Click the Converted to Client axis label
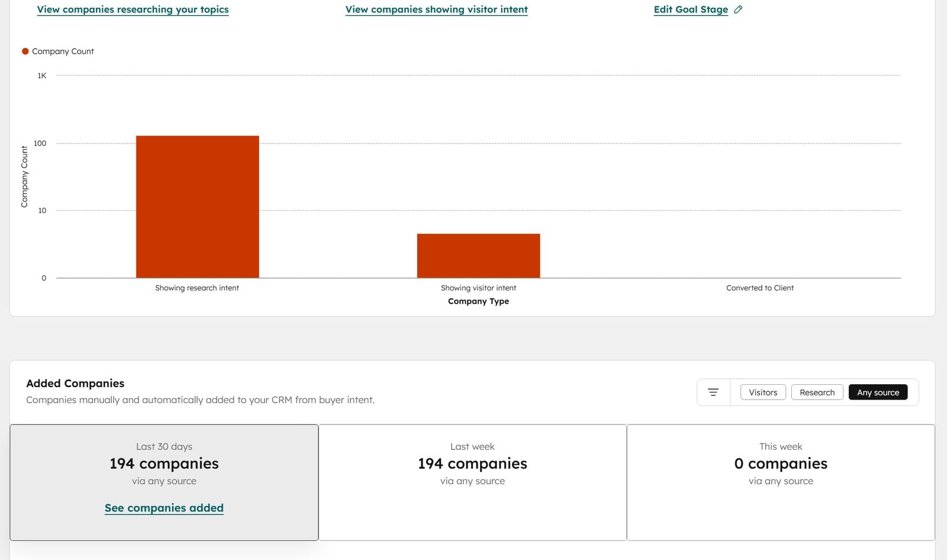947x560 pixels. point(760,288)
